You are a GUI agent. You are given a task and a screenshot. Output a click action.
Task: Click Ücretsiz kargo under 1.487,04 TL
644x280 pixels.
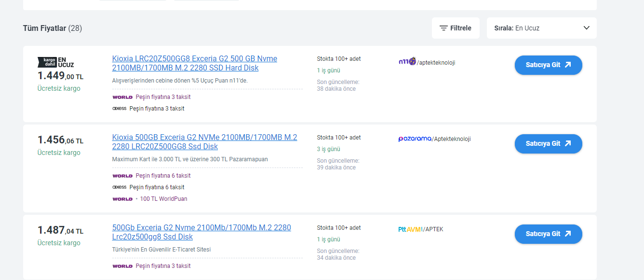(x=59, y=243)
